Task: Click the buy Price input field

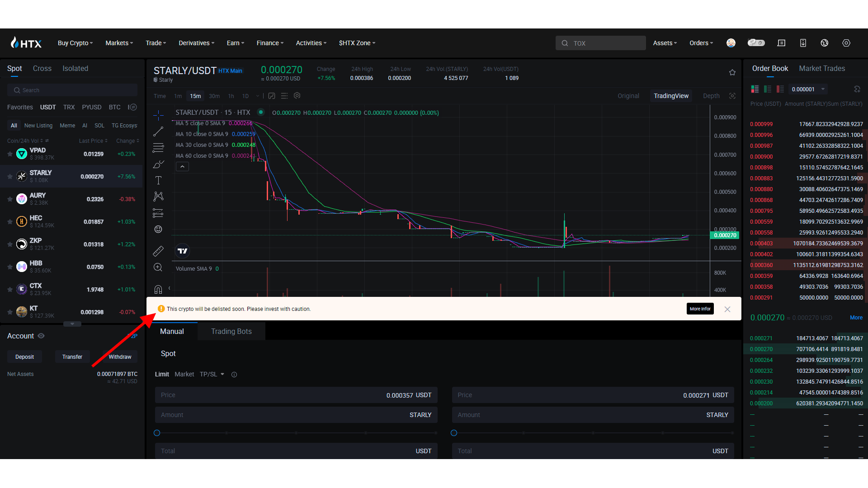Action: [x=296, y=395]
